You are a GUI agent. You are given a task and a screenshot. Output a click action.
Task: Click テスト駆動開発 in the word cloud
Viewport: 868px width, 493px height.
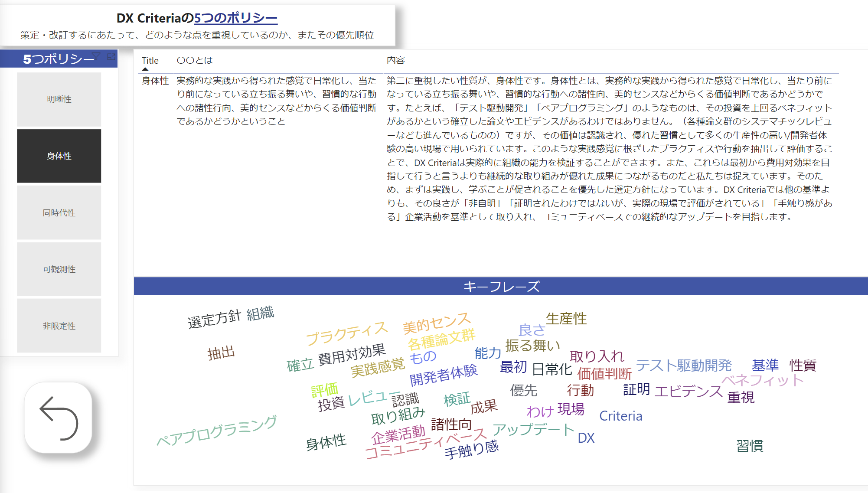(x=684, y=366)
